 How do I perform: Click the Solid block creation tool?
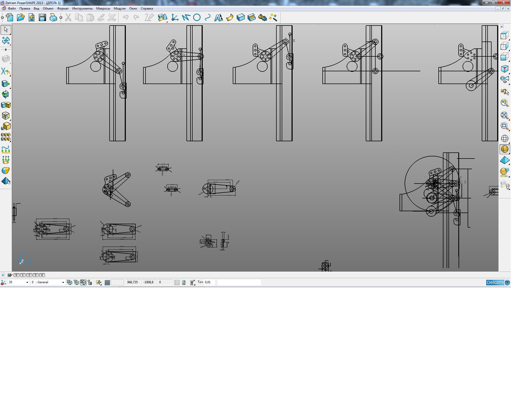240,18
